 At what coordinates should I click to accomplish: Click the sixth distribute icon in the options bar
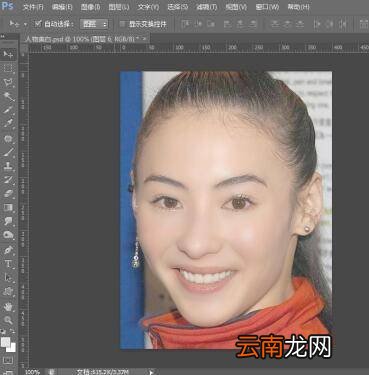342,24
